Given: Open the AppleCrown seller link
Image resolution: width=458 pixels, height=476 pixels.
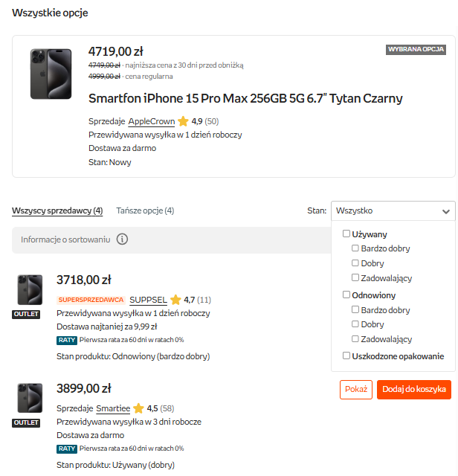Looking at the screenshot, I should pyautogui.click(x=152, y=121).
